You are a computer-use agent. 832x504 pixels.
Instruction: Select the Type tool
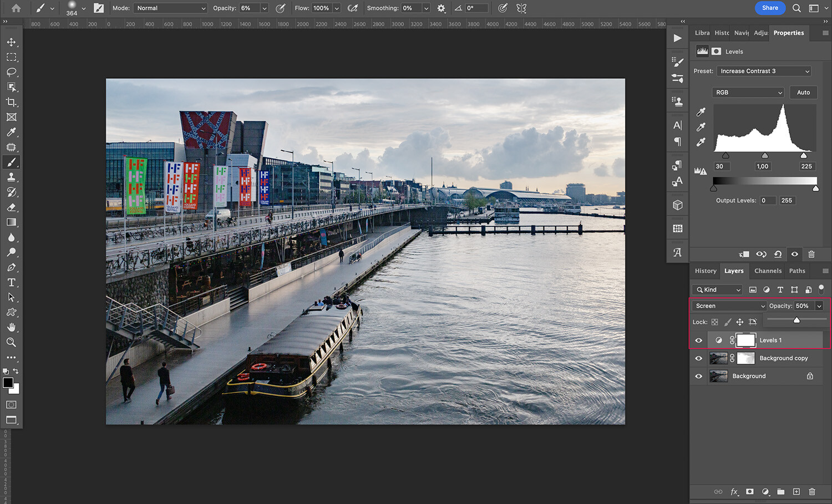point(12,282)
